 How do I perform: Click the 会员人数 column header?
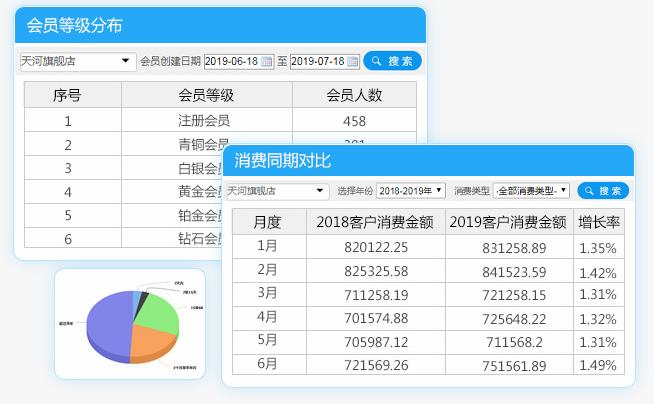354,95
